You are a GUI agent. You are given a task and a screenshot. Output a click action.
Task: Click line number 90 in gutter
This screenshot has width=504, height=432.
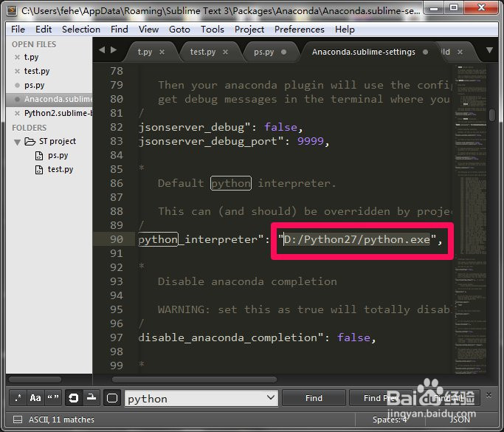pos(117,239)
